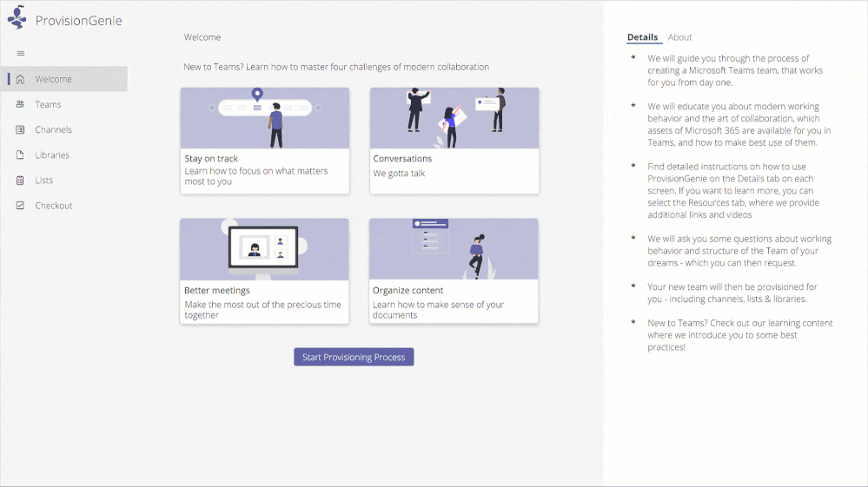Open the Better meetings card illustration

click(264, 249)
